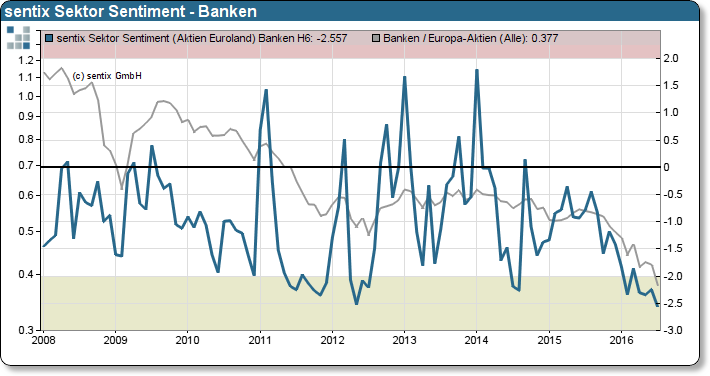Click the right axis value 1.0
The height and width of the screenshot is (376, 710).
(x=672, y=113)
